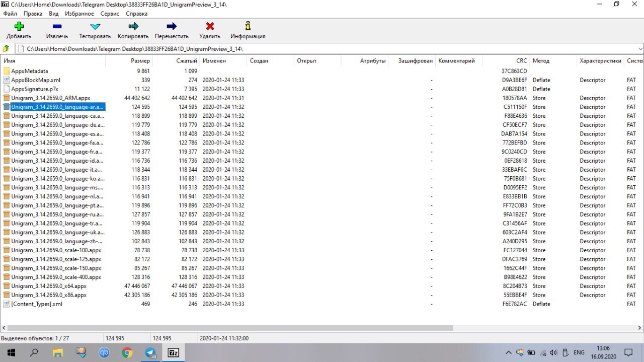Go up one folder with the up-arrow icon

(6, 49)
